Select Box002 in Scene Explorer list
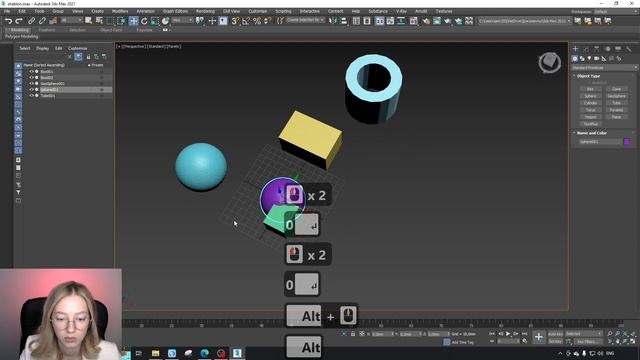This screenshot has width=640, height=360. 47,78
